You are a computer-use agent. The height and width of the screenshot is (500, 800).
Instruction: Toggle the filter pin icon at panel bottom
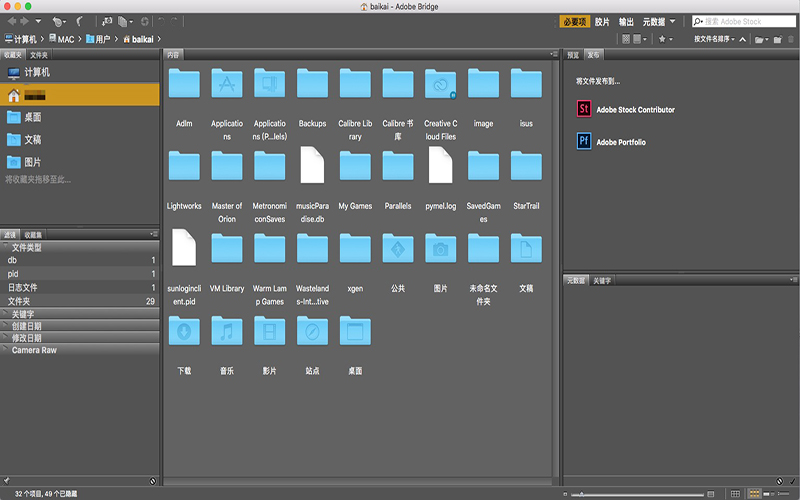click(6, 481)
